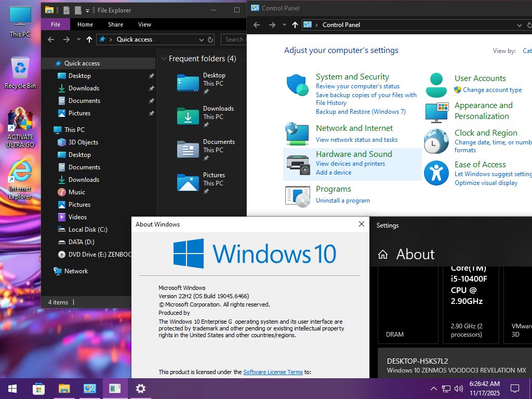Open Backup and Restore (Windows 7) link

361,112
